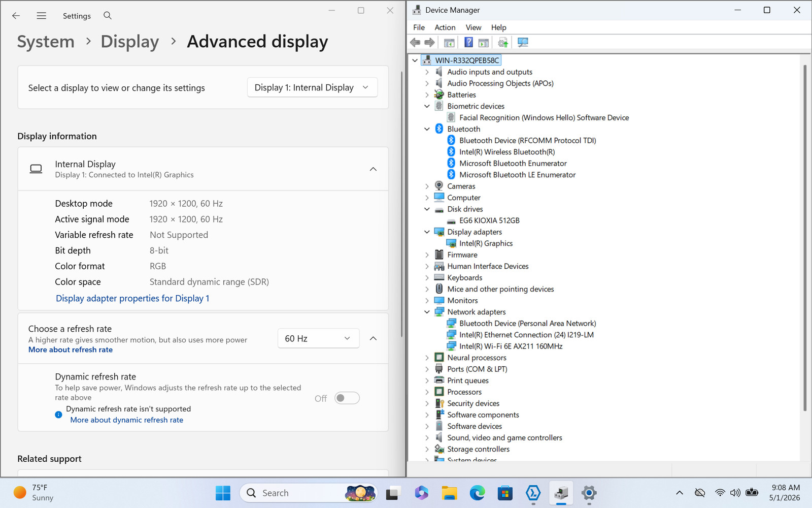Collapse the Network adapters tree node
Screen dimensions: 812x508
pyautogui.click(x=427, y=312)
